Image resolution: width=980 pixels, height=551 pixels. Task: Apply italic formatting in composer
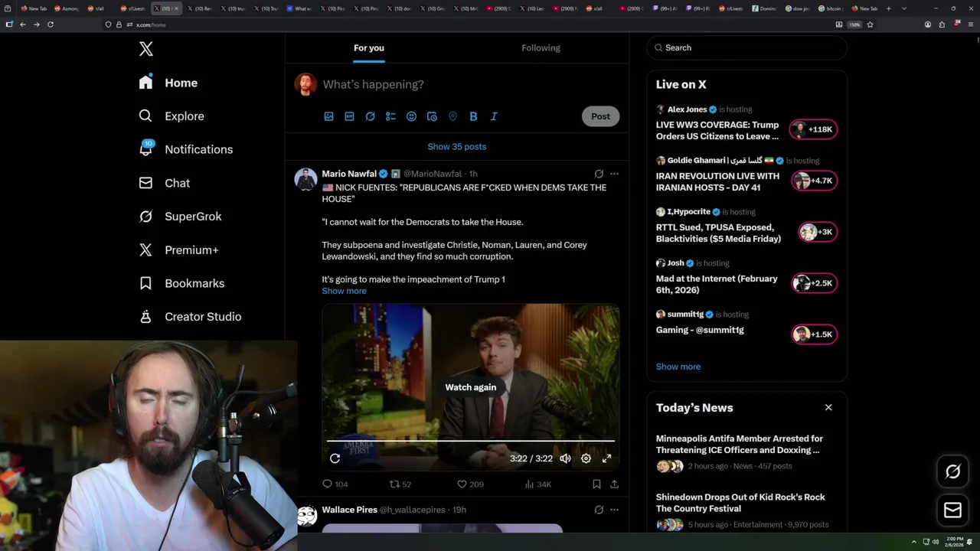[494, 116]
